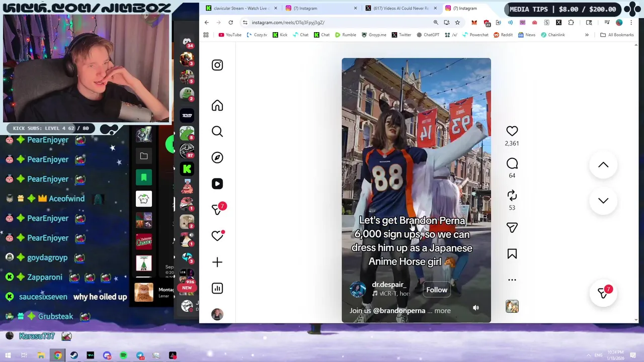Open Spotify from the taskbar
Image resolution: width=644 pixels, height=362 pixels.
[x=123, y=355]
